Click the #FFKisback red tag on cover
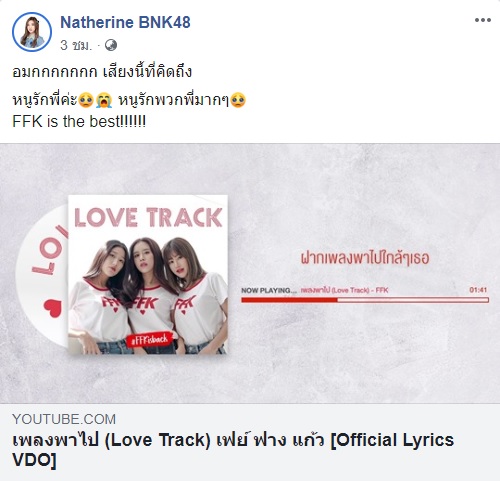 (150, 340)
